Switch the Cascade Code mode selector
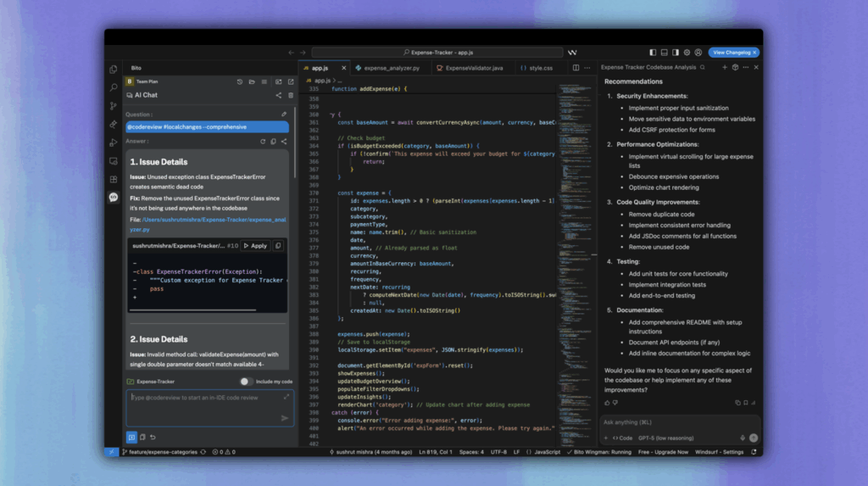868x486 pixels. 623,438
